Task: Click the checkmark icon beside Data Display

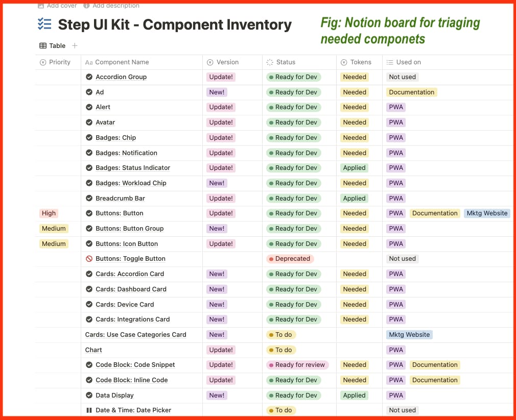Action: [88, 395]
